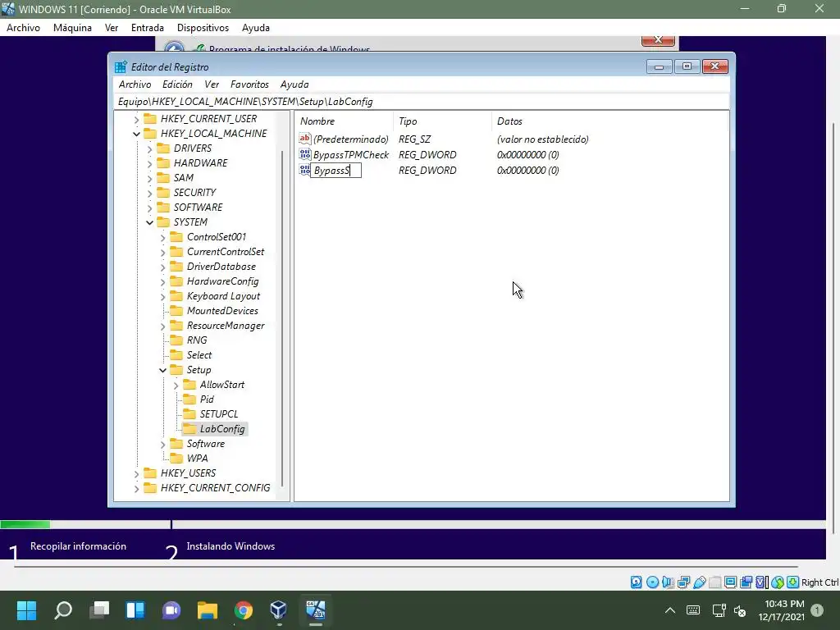This screenshot has width=840, height=630.
Task: Open VirtualBox Dispositivos menu
Action: tap(203, 28)
